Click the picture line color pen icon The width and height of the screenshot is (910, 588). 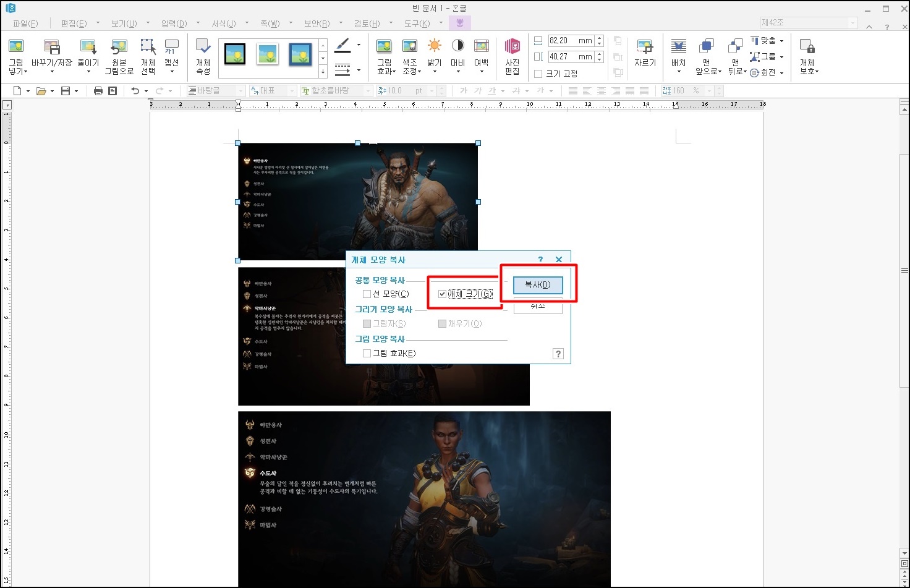(342, 45)
